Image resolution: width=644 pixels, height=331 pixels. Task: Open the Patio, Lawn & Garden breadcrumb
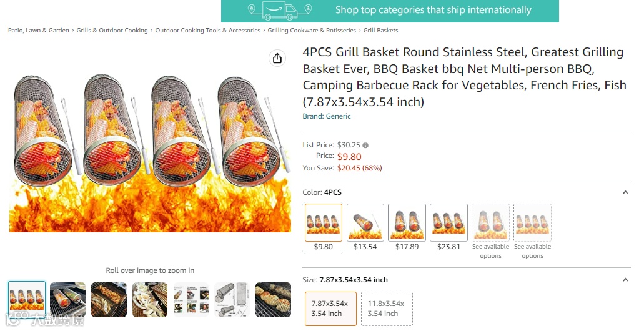click(39, 31)
